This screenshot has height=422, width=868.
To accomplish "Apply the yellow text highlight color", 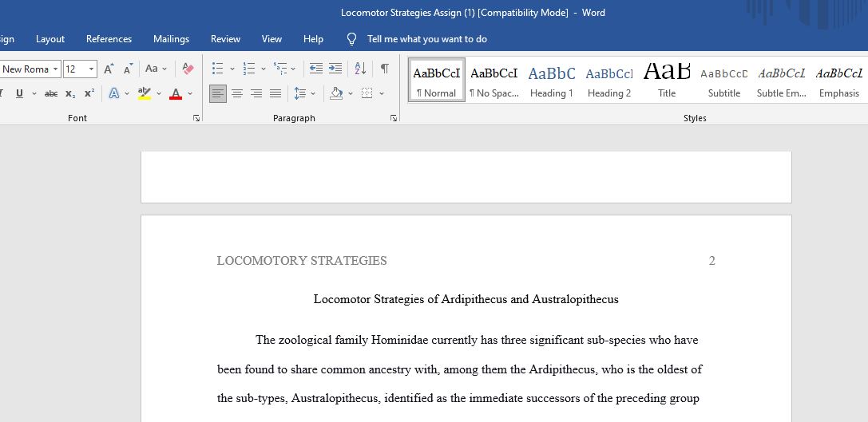I will tap(145, 93).
